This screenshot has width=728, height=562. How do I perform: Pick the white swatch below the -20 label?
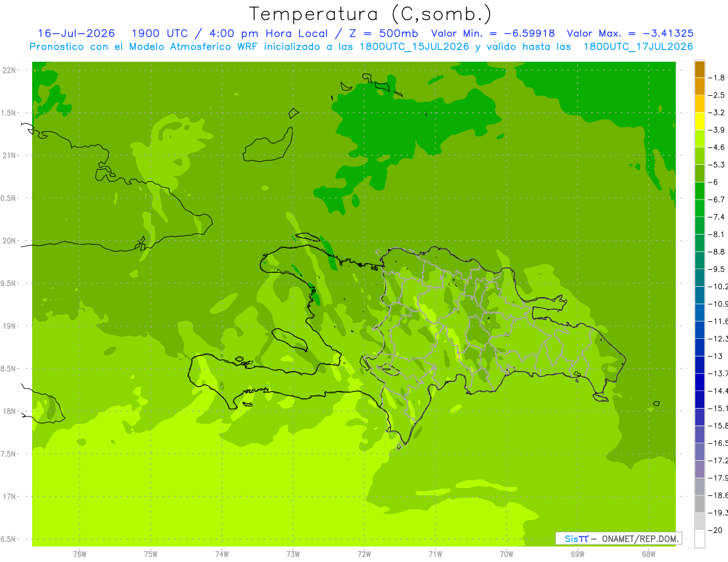(x=699, y=539)
